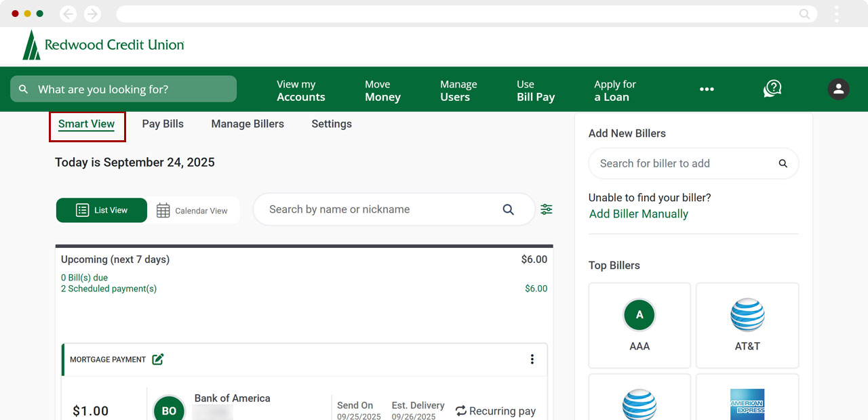Click the Add Biller Manually link
This screenshot has height=420, width=868.
(638, 213)
